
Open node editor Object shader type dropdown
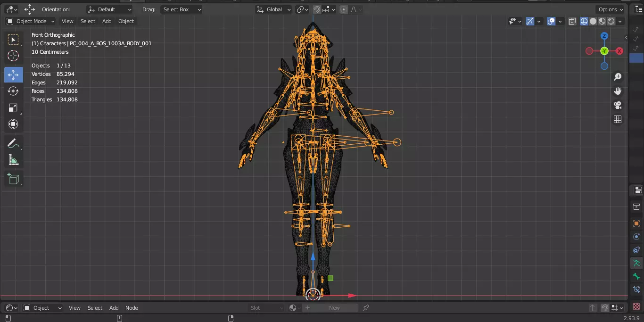pyautogui.click(x=42, y=308)
